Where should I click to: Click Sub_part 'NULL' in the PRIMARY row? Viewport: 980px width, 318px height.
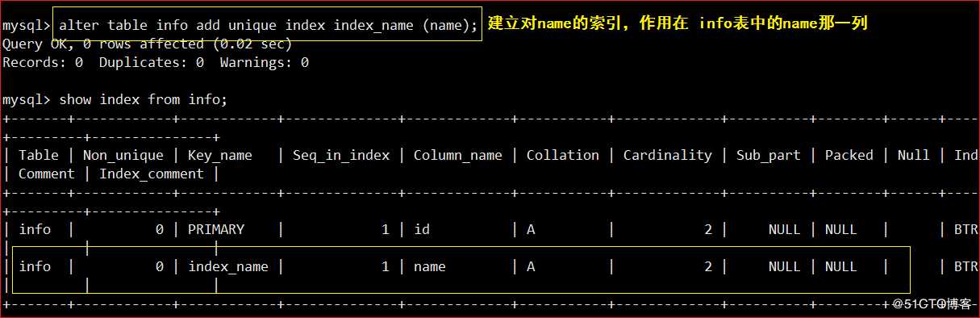(x=785, y=229)
